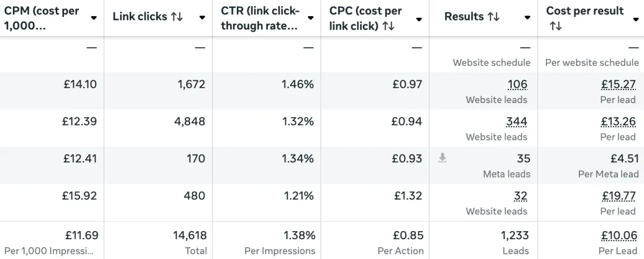Open the CPM column dropdown arrow
644x259 pixels.
94,18
